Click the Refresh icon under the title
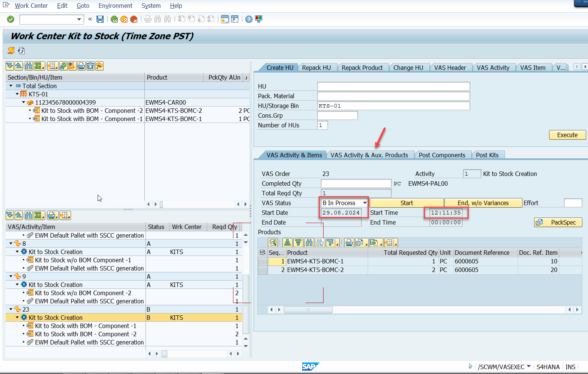The width and height of the screenshot is (588, 374). pos(21,50)
